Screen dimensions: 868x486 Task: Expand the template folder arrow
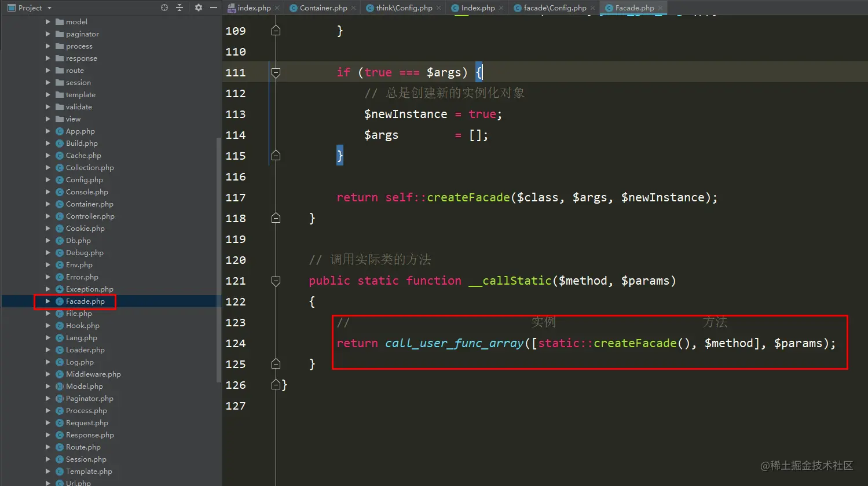(x=48, y=95)
